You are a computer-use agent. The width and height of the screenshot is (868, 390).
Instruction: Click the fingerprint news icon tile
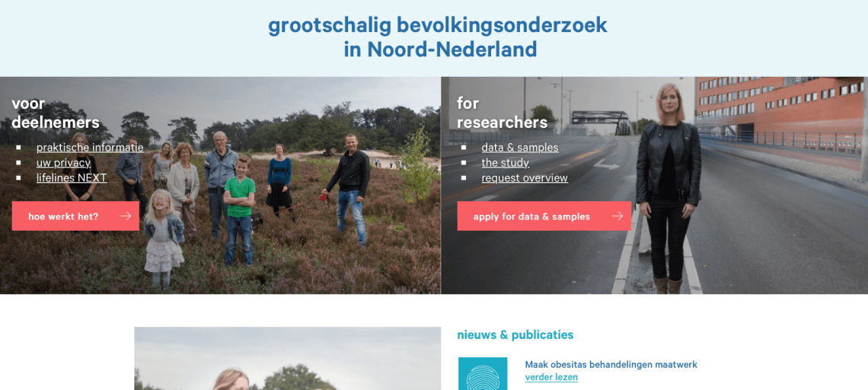click(x=483, y=374)
